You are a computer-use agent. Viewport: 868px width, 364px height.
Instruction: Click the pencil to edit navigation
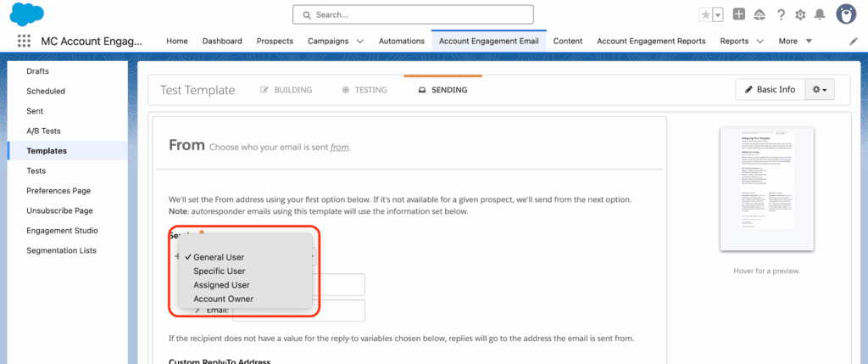pos(854,42)
